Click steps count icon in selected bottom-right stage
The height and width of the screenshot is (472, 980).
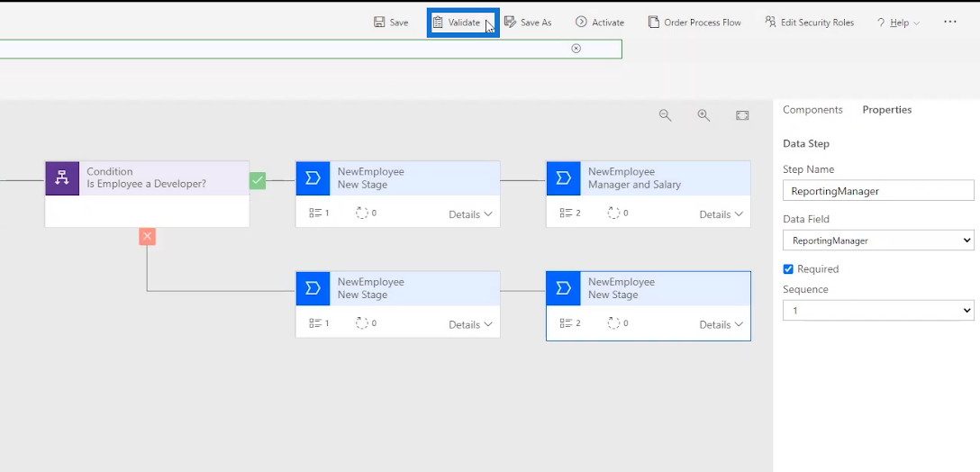coord(566,323)
